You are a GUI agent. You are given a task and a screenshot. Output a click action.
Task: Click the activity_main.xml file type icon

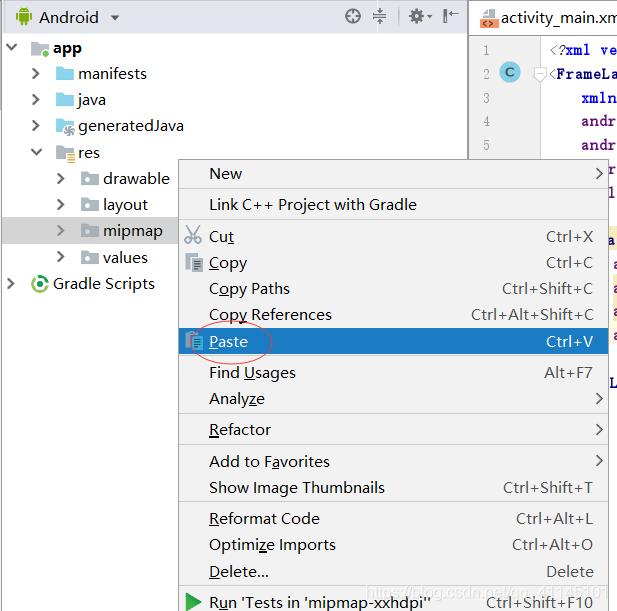488,18
